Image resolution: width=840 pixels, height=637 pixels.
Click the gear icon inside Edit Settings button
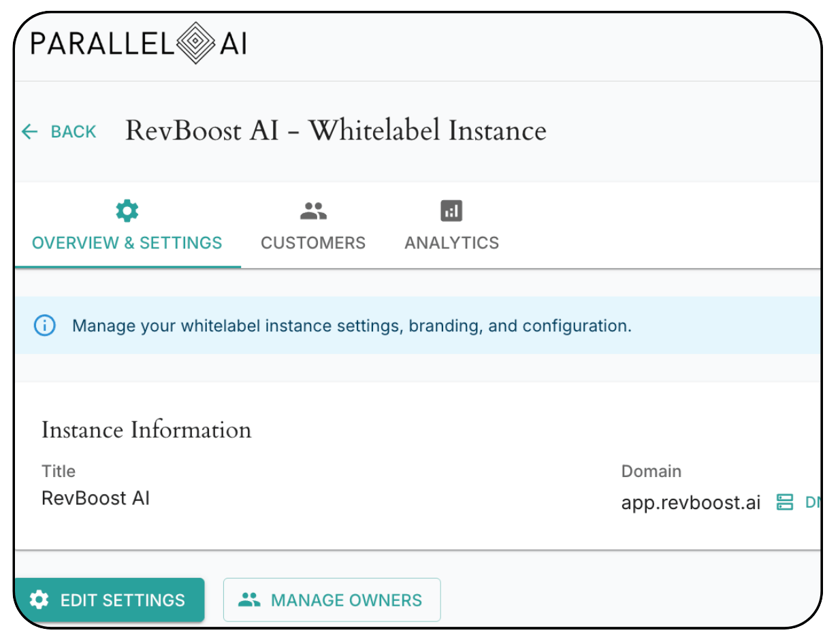[39, 600]
